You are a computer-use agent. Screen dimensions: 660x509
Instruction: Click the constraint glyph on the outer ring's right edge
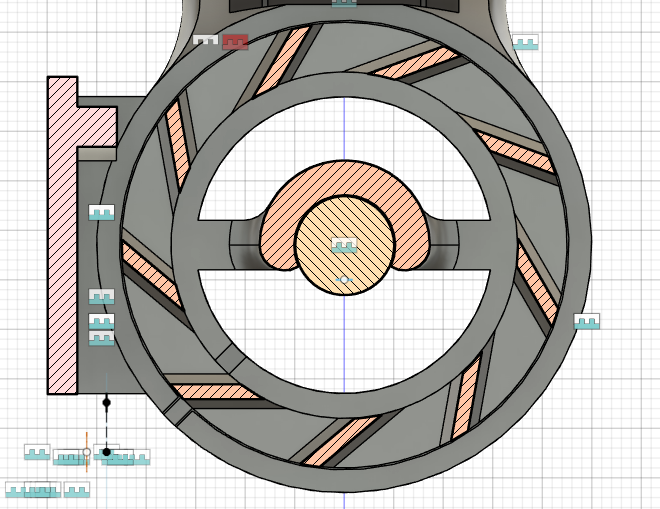point(587,322)
